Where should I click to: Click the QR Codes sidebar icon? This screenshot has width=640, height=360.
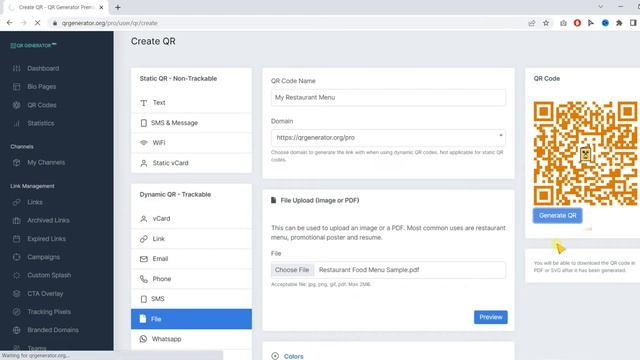[x=16, y=105]
